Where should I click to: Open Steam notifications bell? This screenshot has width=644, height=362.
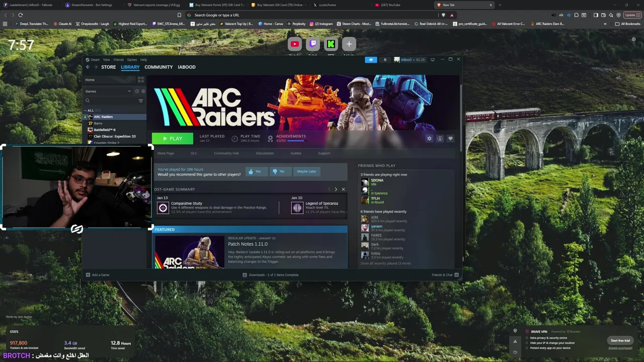point(385,60)
